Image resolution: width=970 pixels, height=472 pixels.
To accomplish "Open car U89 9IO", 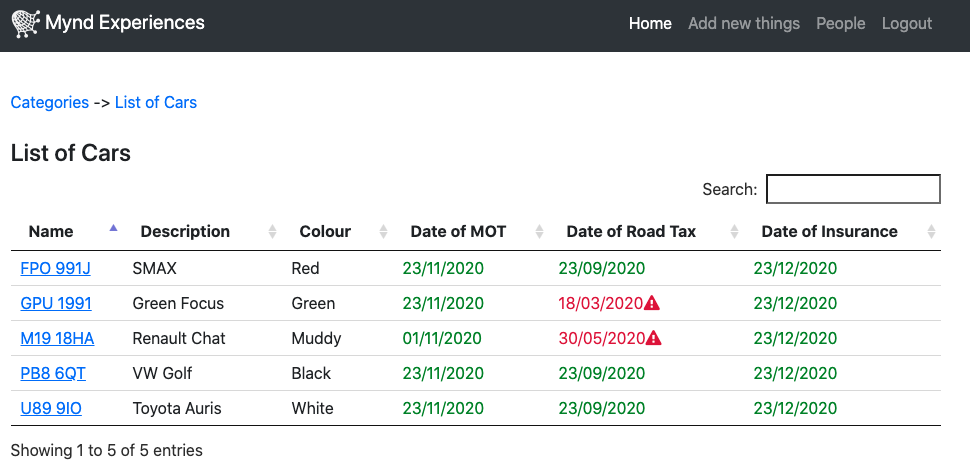I will point(51,408).
